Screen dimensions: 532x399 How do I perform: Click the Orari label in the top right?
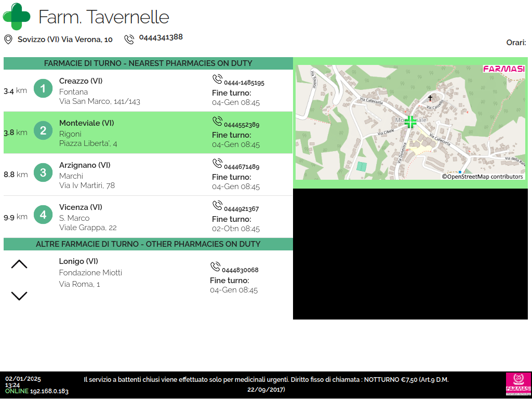[x=516, y=43]
